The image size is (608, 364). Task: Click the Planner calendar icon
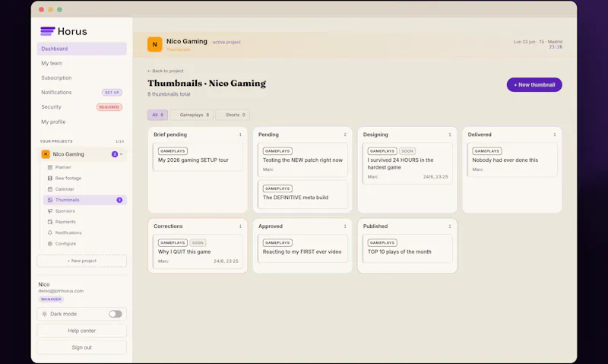[x=50, y=167]
